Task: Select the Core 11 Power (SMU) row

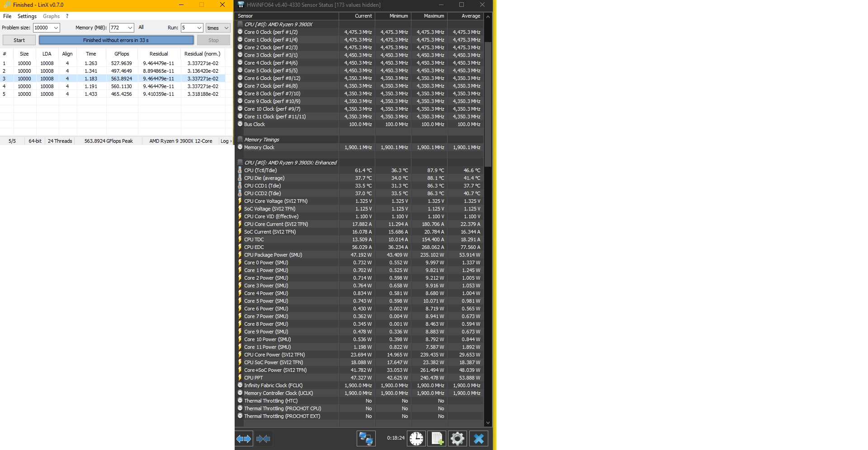Action: pos(360,347)
